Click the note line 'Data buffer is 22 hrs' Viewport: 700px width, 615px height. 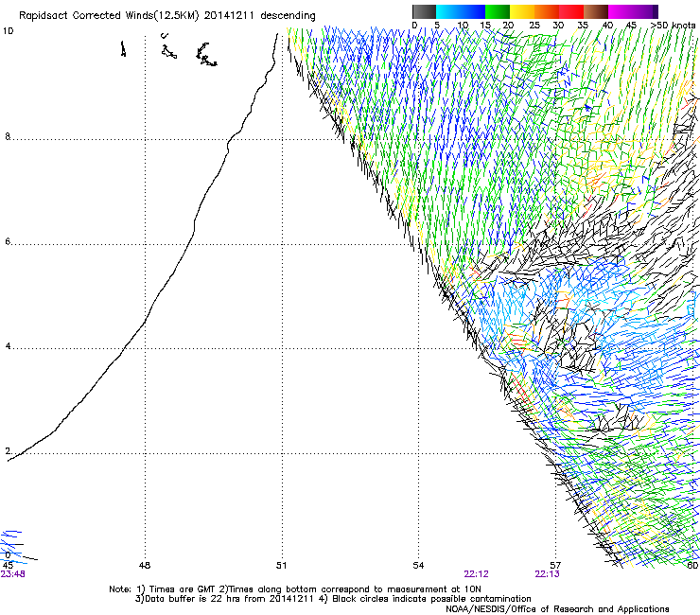coord(334,599)
